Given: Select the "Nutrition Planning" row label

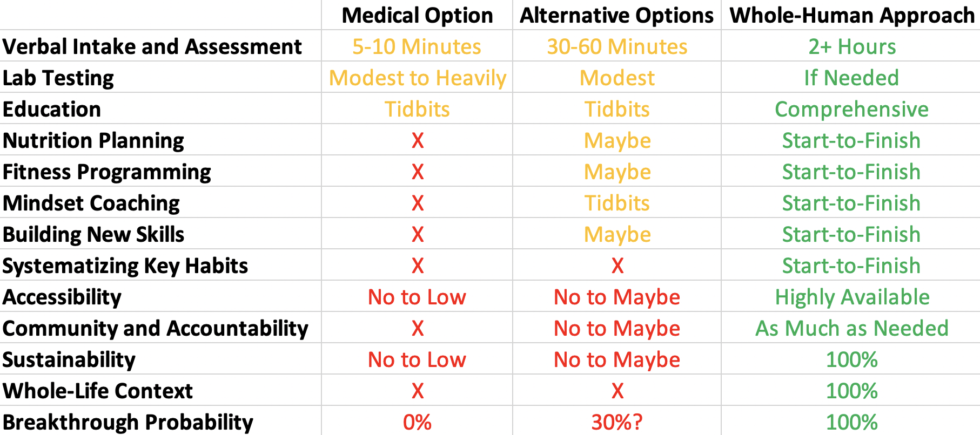Looking at the screenshot, I should [93, 140].
